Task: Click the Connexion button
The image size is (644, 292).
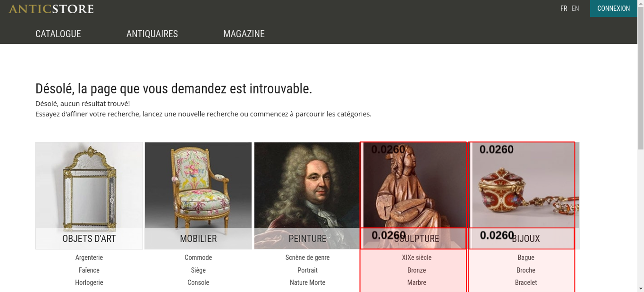Action: [613, 8]
